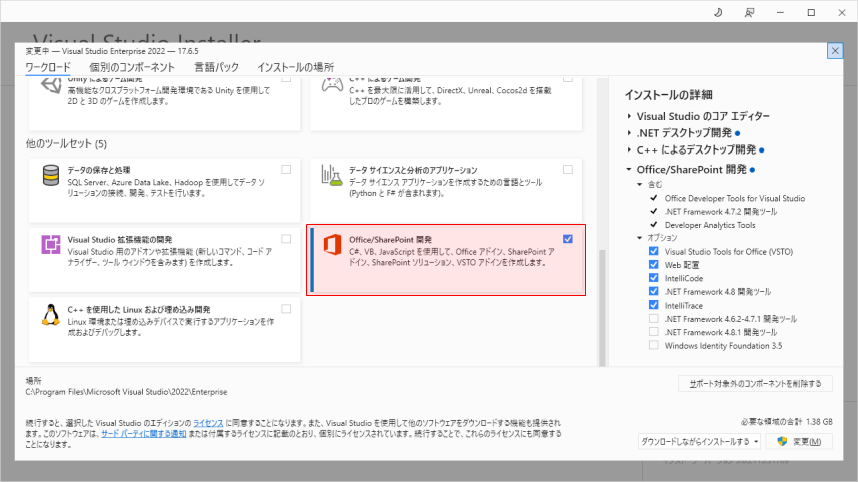Check the C++ Linux および埋め込み開発 checkbox

(286, 309)
